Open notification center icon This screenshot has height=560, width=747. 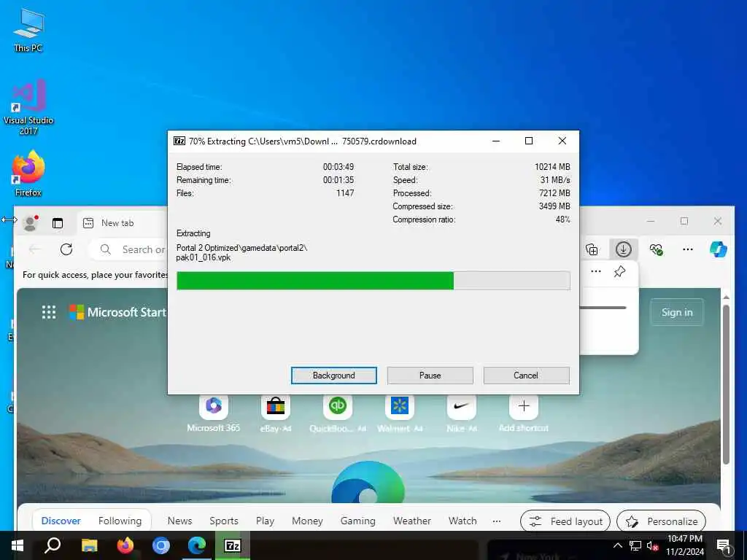point(724,545)
